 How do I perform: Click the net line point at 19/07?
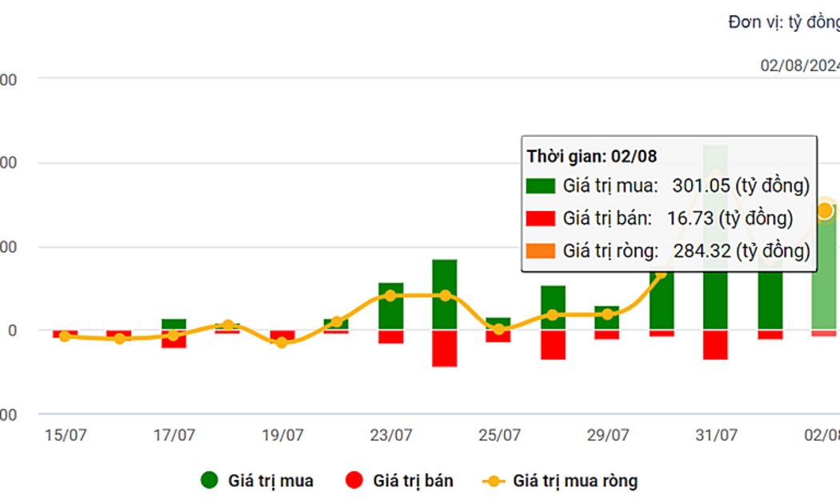click(282, 342)
